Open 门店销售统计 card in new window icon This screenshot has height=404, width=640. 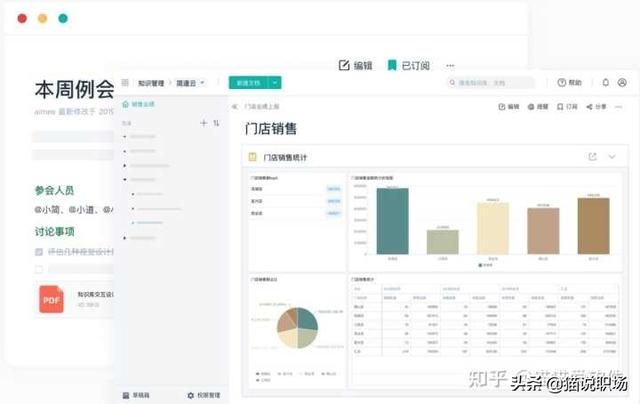point(593,157)
